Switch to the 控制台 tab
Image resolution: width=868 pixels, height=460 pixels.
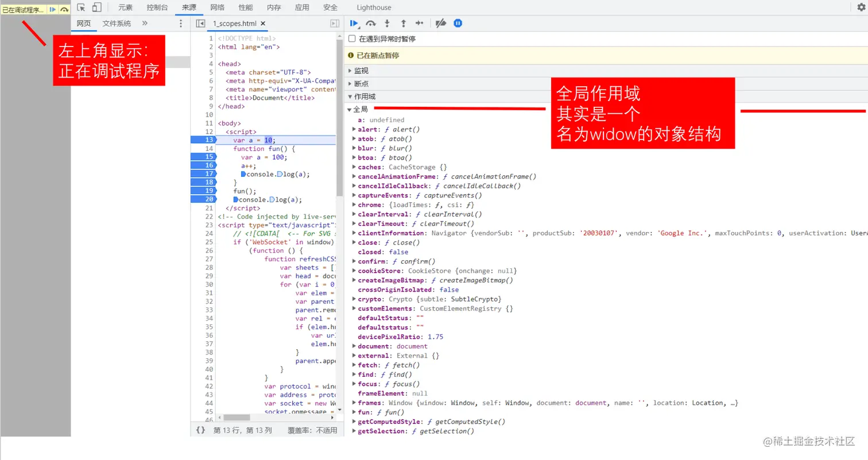coord(157,7)
